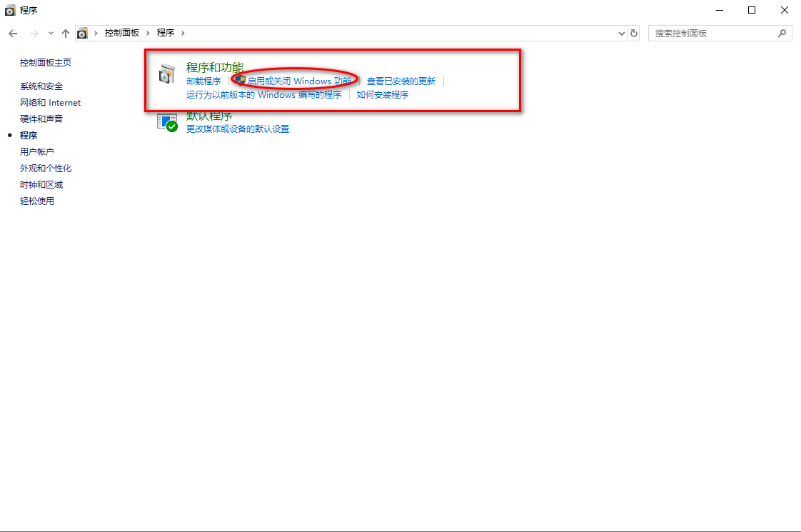Open 用户帐户 category

coord(37,152)
